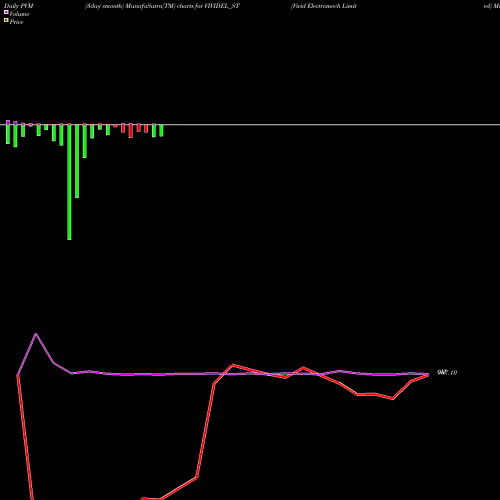The image size is (500, 500).
Task: Click the magenta volume line peak
Action: pyautogui.click(x=36, y=334)
